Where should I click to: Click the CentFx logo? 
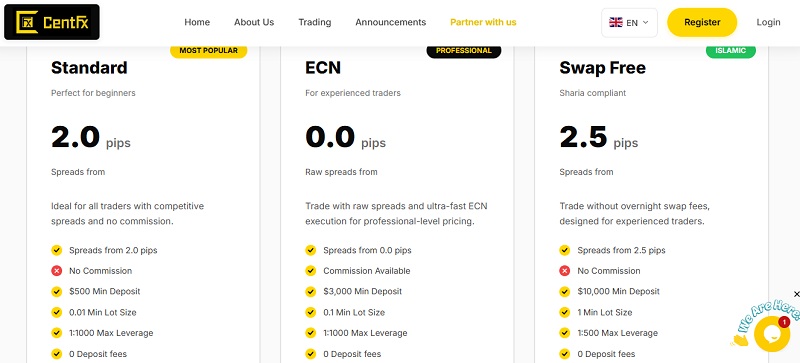tap(52, 22)
